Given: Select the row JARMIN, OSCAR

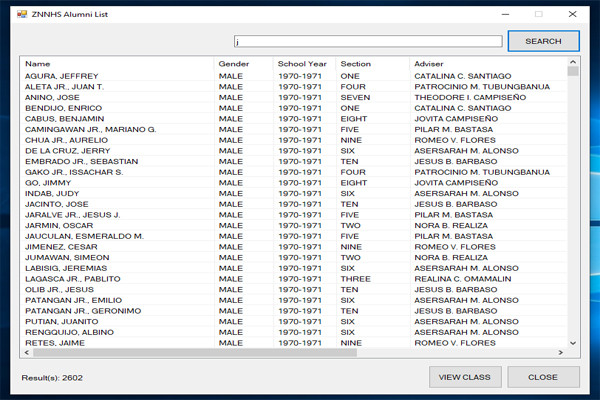Looking at the screenshot, I should tap(294, 226).
